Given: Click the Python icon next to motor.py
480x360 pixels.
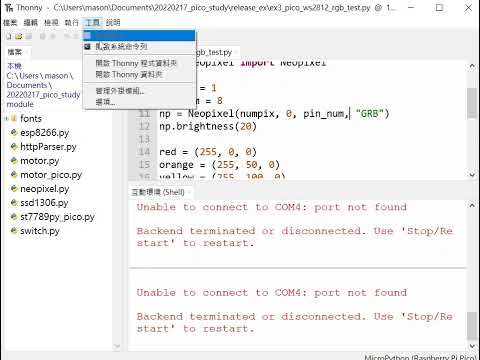Looking at the screenshot, I should point(14,160).
